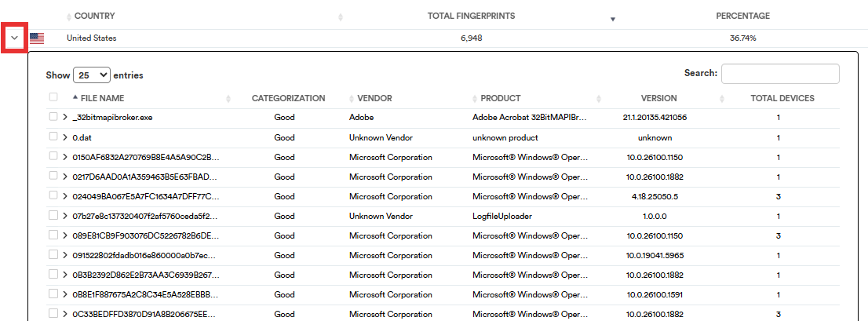Check the 0B8E1F887675A2C8C34E5A528EBBB row checkbox
The image size is (868, 321).
click(x=53, y=294)
